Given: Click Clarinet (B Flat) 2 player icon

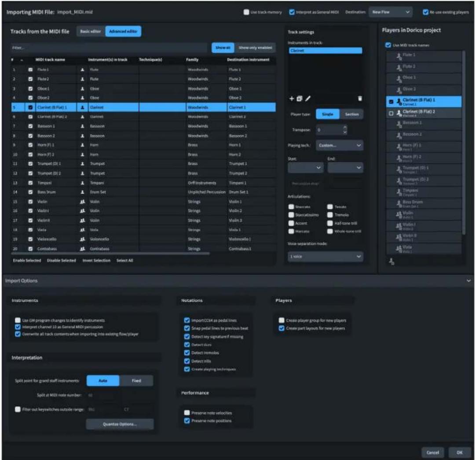Looking at the screenshot, I should (x=399, y=113).
